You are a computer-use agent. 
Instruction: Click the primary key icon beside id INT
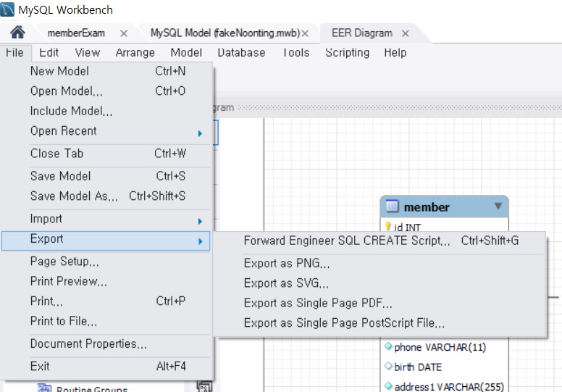coord(387,226)
